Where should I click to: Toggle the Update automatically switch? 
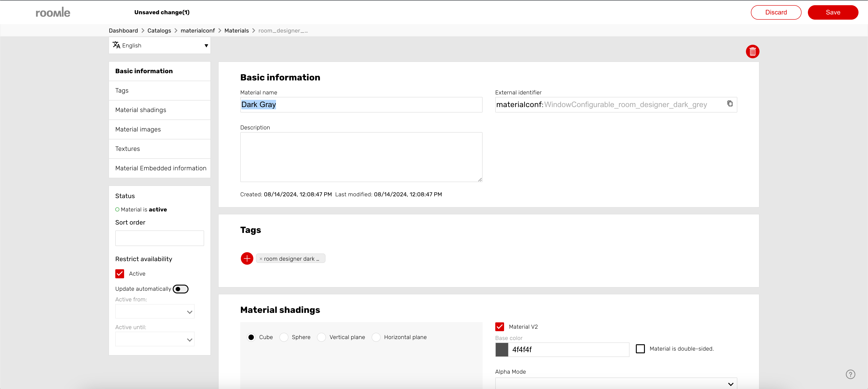[180, 289]
